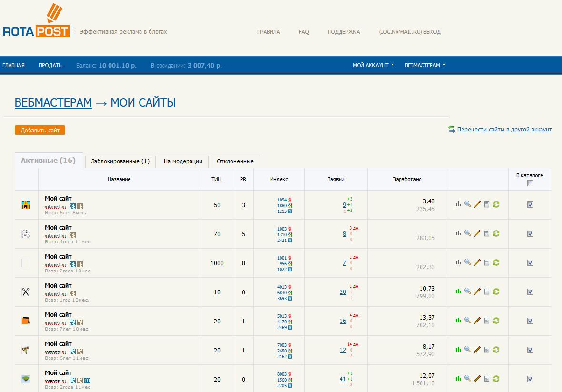Toggle the header 'В каталоге' select-all checkbox
The width and height of the screenshot is (562, 392).
pos(530,183)
